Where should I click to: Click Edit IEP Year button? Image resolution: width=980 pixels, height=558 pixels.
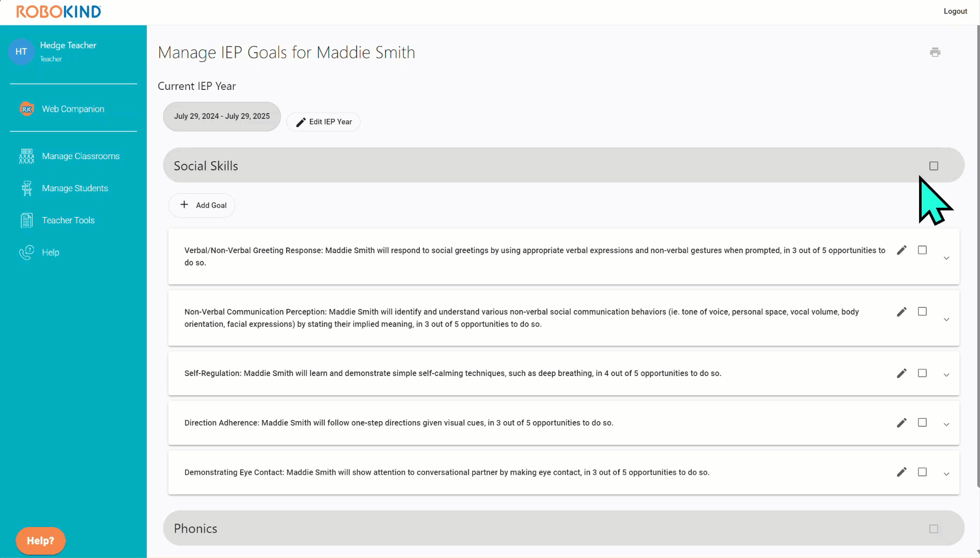(x=324, y=122)
